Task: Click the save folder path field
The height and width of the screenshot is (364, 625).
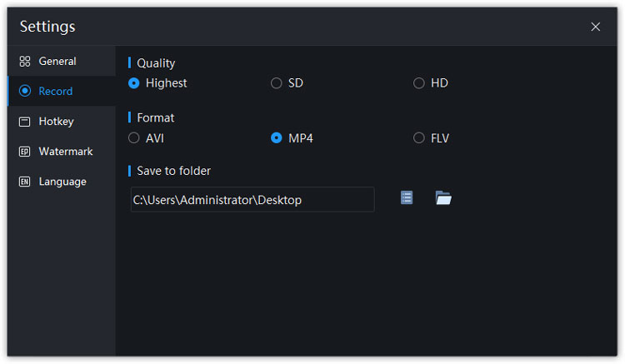Action: (x=252, y=200)
